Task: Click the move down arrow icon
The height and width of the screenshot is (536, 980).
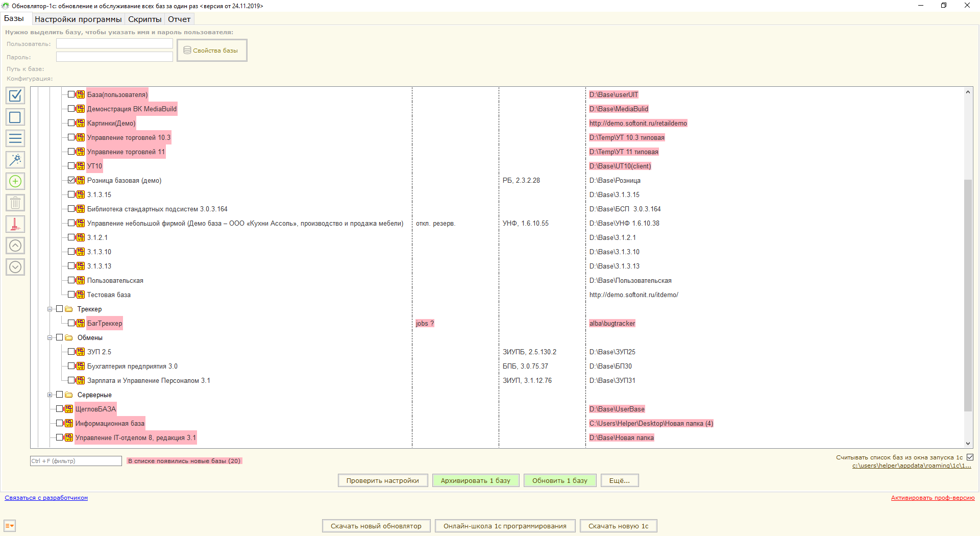Action: click(x=15, y=267)
